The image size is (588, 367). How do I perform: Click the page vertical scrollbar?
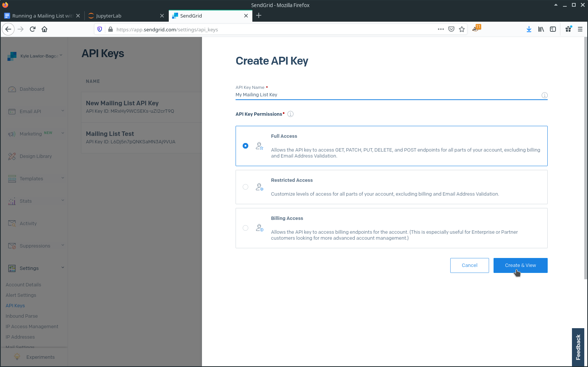pyautogui.click(x=586, y=158)
